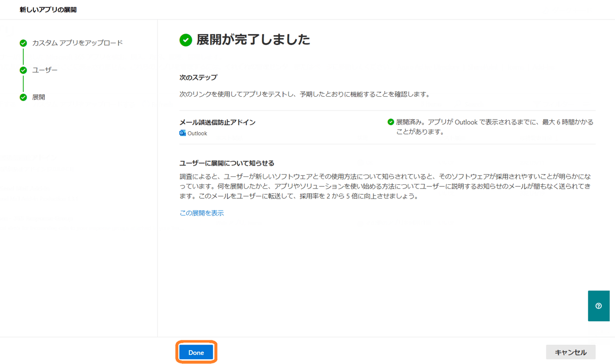Click the メール誤送信防止アドイン app name
This screenshot has height=364, width=615.
tap(218, 122)
